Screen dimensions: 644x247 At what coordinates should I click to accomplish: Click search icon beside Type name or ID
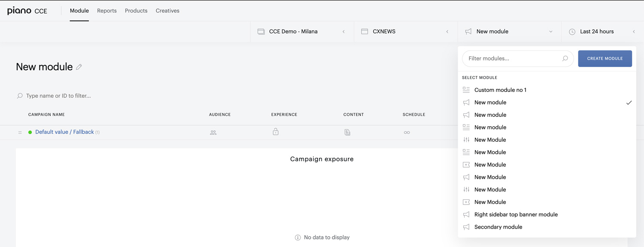click(20, 96)
